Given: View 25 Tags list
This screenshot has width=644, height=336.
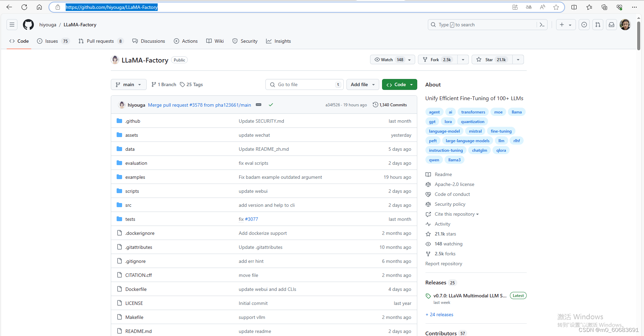Looking at the screenshot, I should tap(192, 84).
